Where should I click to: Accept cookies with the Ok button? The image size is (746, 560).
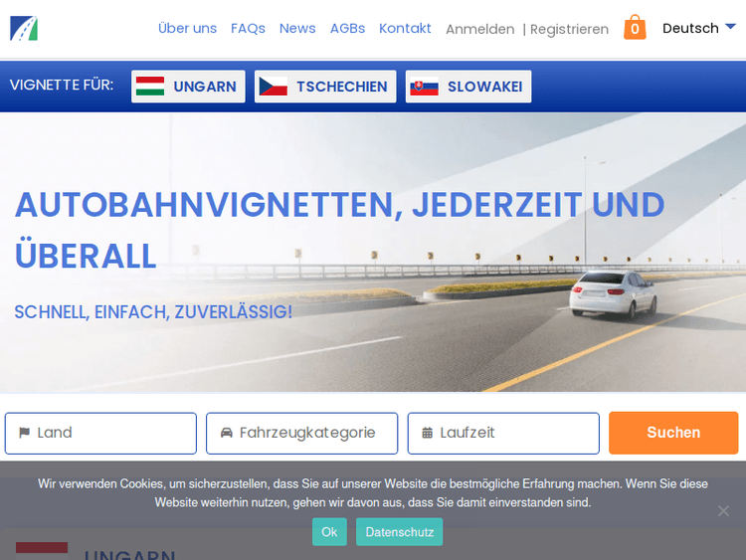coord(329,532)
